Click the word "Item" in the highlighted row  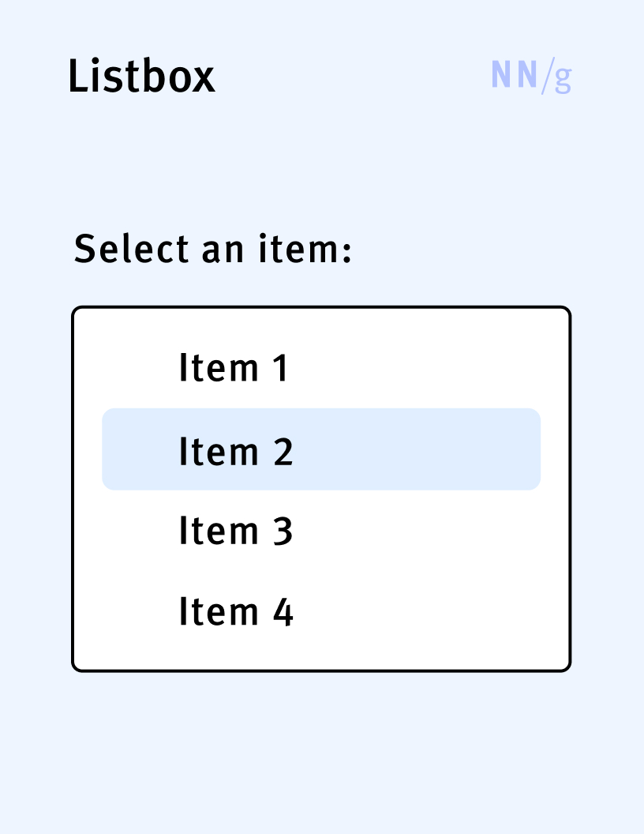tap(208, 451)
